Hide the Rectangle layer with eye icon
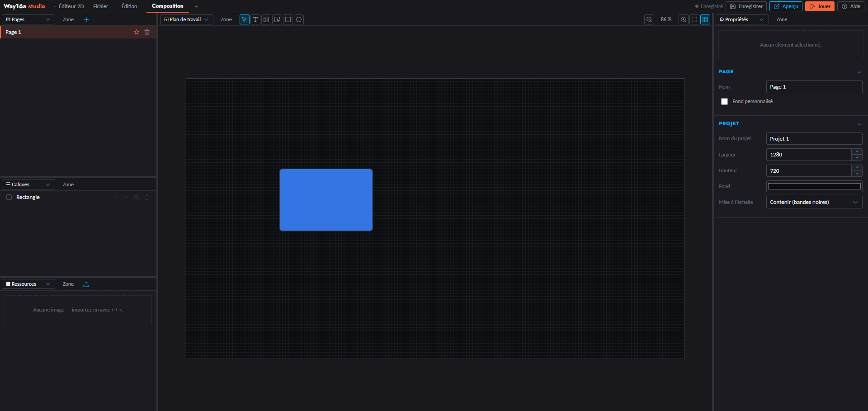868x411 pixels. (x=137, y=197)
